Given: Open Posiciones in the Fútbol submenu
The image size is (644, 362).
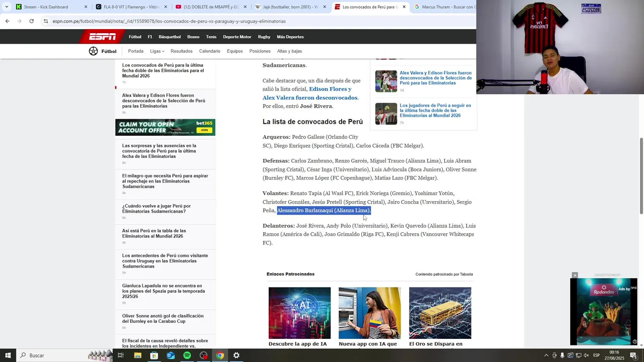Looking at the screenshot, I should pos(260,51).
